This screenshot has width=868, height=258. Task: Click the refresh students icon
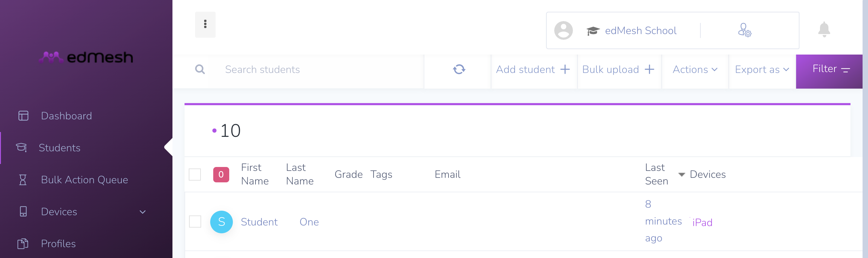[458, 69]
